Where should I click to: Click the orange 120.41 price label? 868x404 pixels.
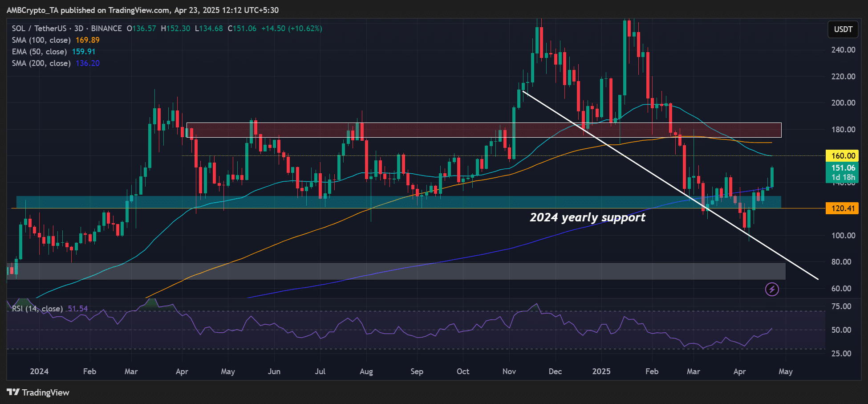coord(843,208)
